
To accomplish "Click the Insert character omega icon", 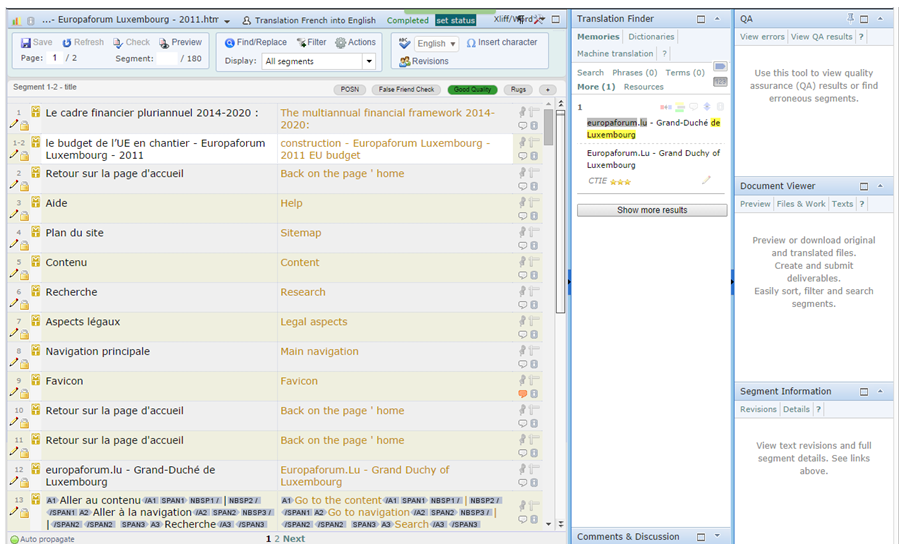I will click(x=472, y=43).
